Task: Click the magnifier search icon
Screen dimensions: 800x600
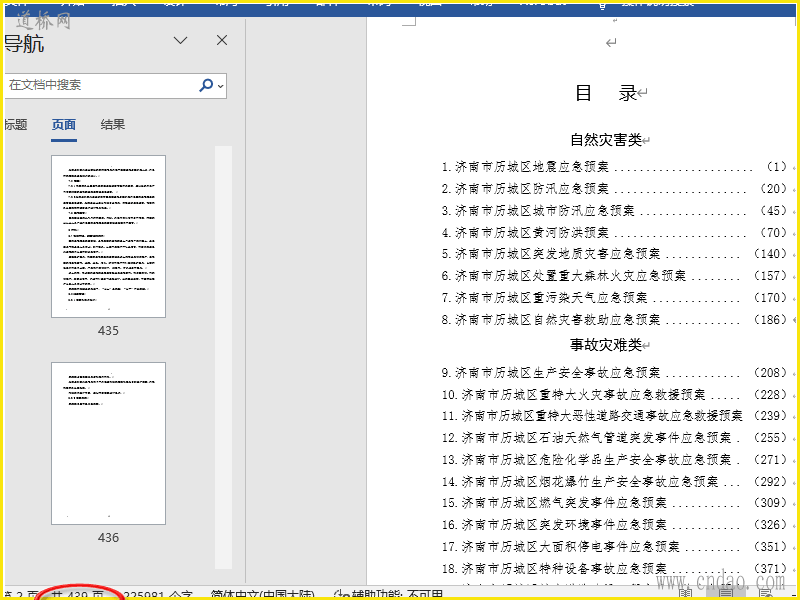Action: 206,85
